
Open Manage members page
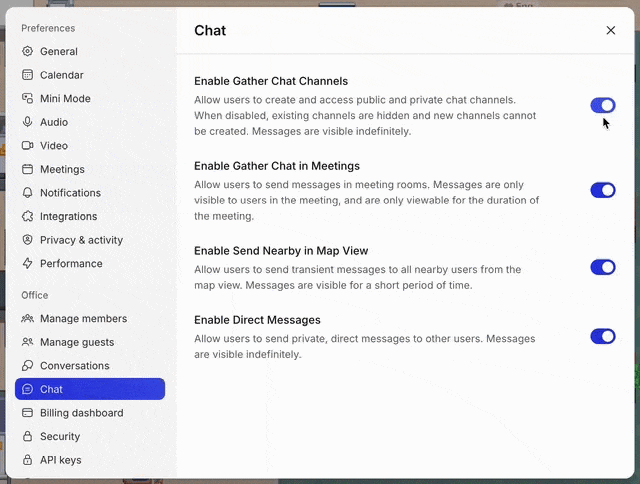[90, 318]
